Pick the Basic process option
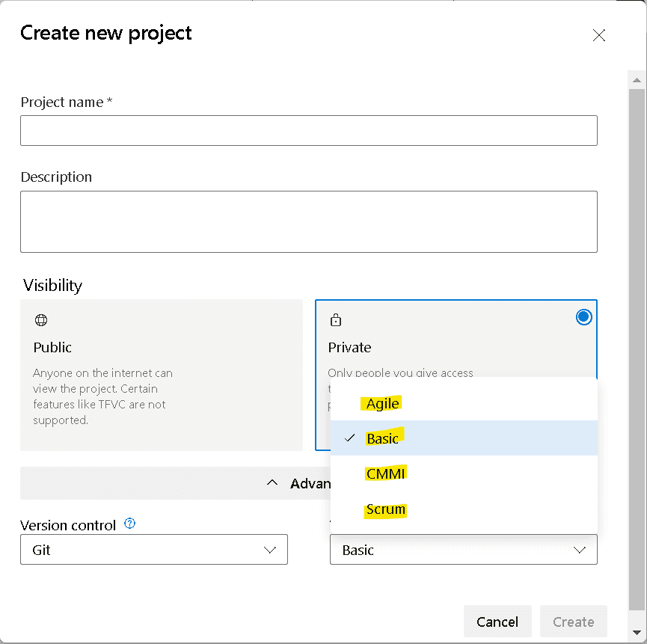This screenshot has height=644, width=647. point(383,439)
